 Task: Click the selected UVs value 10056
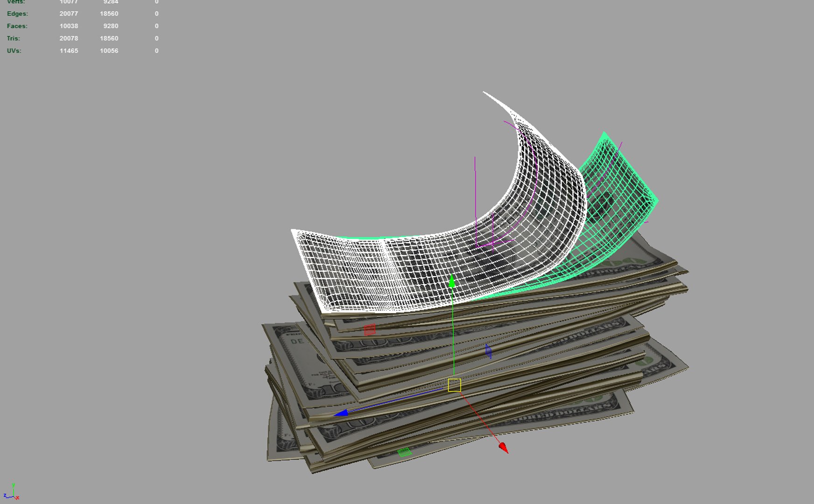click(x=109, y=50)
